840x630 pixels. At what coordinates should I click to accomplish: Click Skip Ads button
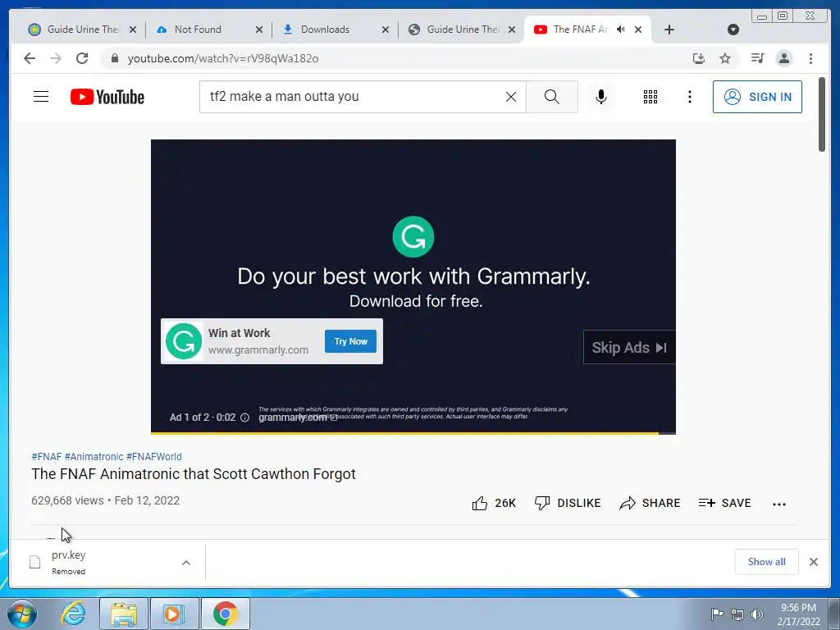click(629, 348)
